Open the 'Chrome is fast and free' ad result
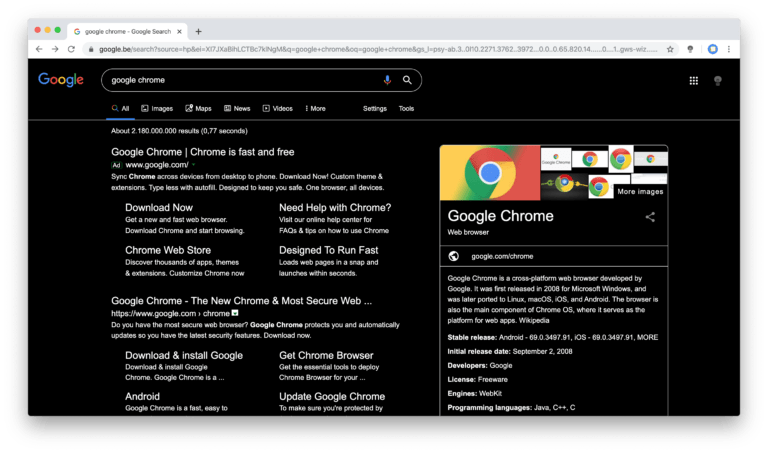Screen dimensions: 768x453 coord(202,152)
